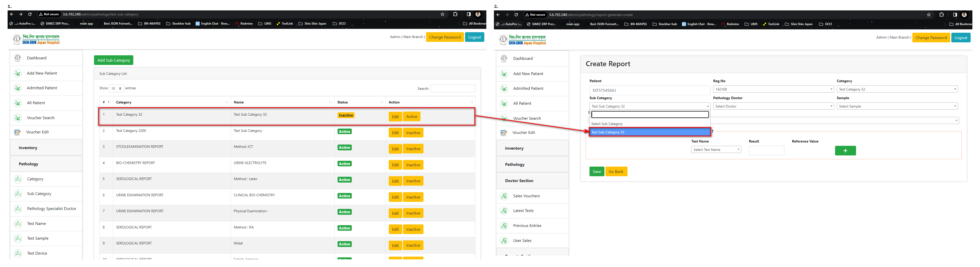Click User Sales icon in right screenshot
This screenshot has height=267, width=980.
(x=504, y=241)
